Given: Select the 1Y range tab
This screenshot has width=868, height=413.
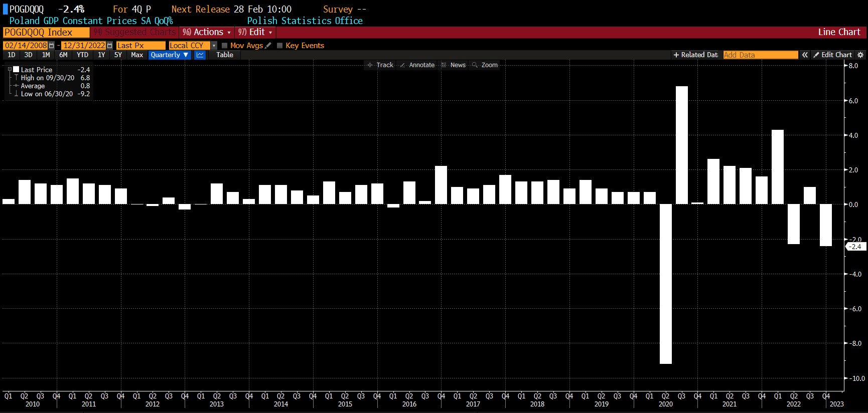Looking at the screenshot, I should coord(101,55).
